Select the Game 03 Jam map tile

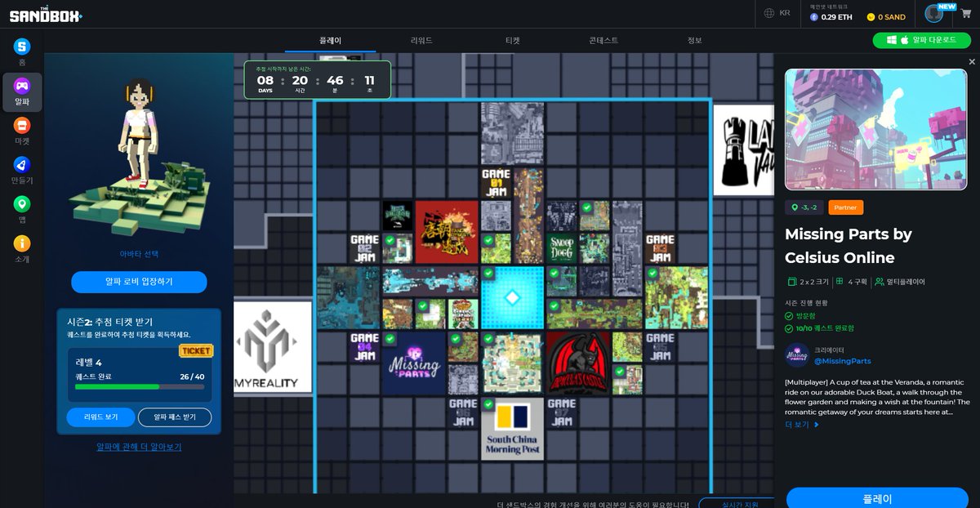tap(660, 248)
